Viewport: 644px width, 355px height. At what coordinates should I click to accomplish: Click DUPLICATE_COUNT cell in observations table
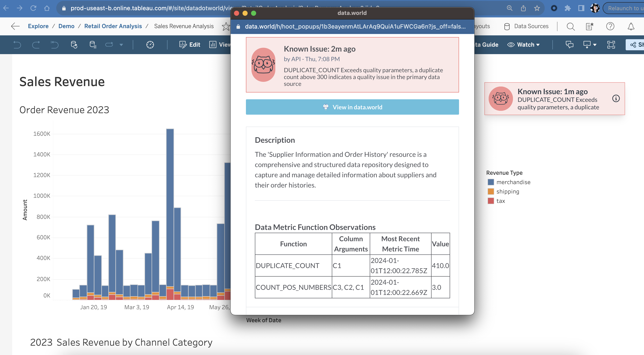coord(293,266)
